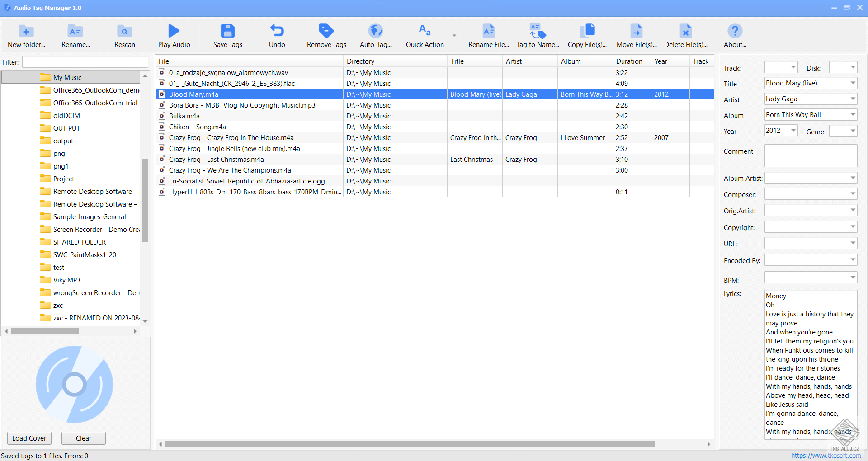The height and width of the screenshot is (461, 868).
Task: Click the Filter text field
Action: coord(85,62)
